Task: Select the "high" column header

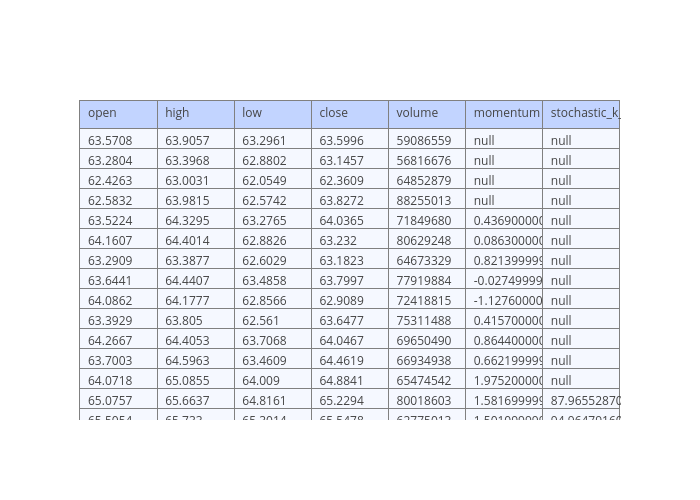Action: 195,114
